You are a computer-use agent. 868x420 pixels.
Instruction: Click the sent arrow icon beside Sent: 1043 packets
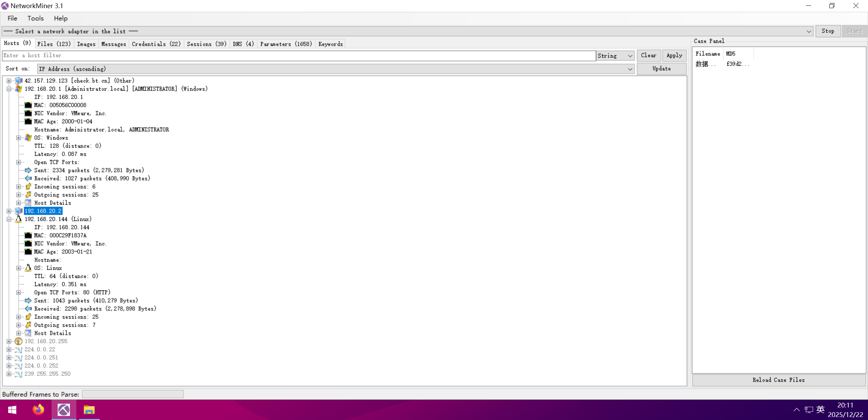(x=28, y=301)
